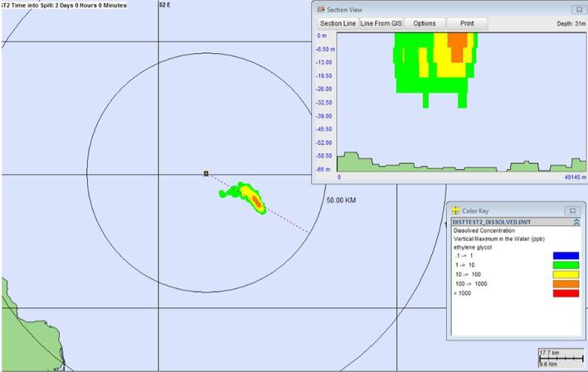Collapse the DISTTEST2_DISSOLVED.DWT legend section

pos(576,222)
